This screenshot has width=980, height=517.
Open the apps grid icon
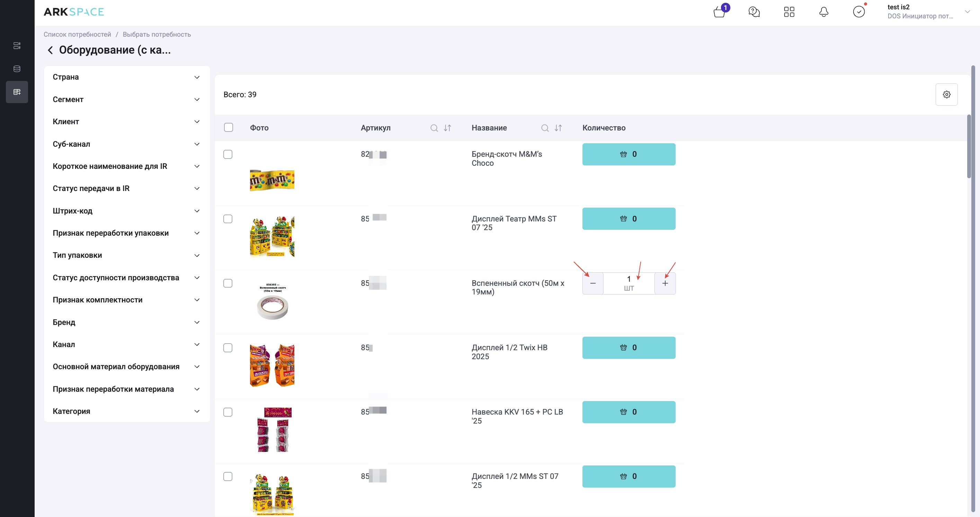click(x=789, y=12)
